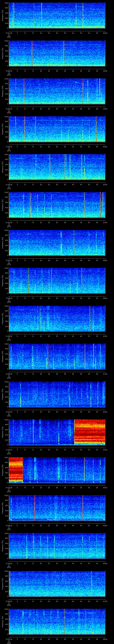Click the Frequency (Hz) axis label of the 15:31:00 panel

3,16
